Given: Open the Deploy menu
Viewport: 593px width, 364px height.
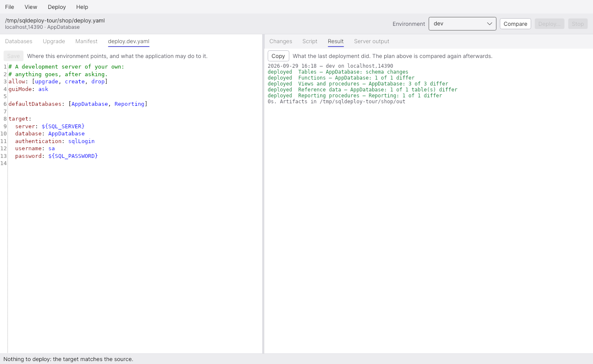Looking at the screenshot, I should coord(57,7).
